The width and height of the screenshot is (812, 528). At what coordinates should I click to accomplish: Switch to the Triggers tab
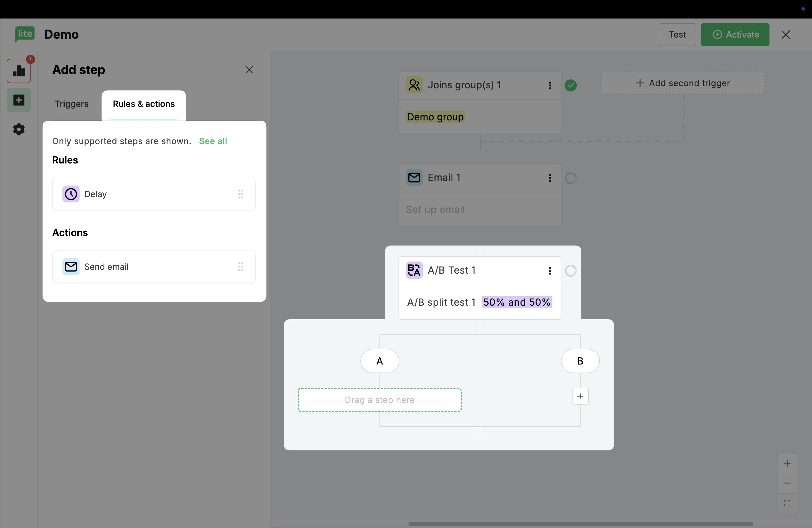coord(72,104)
